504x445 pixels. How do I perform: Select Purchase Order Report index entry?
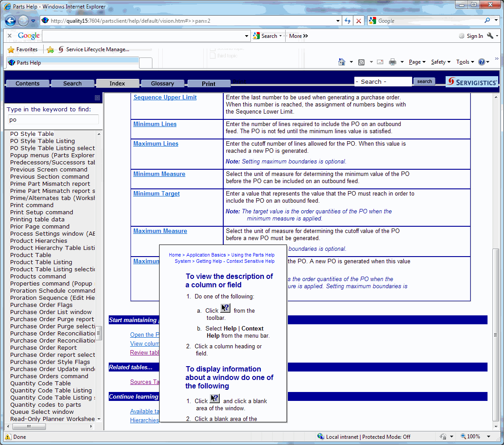click(x=43, y=347)
